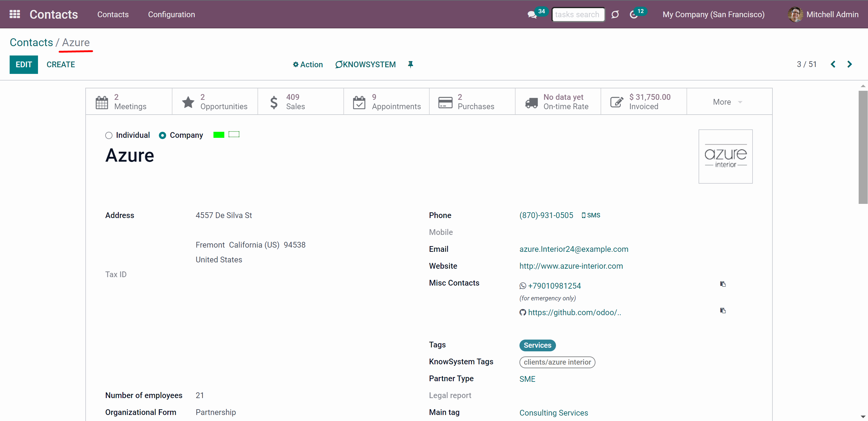Screen dimensions: 868x421
Task: Click the tasks search input field
Action: point(578,14)
